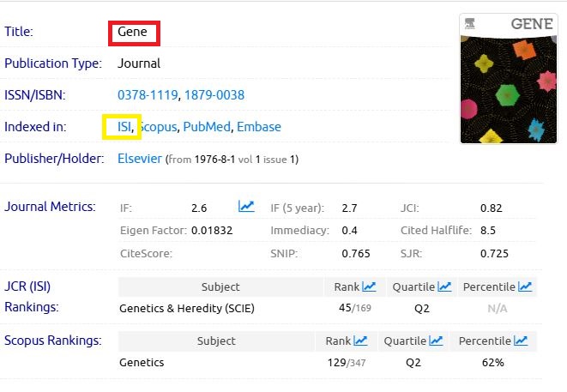Click the IF trend chart icon
This screenshot has height=392, width=567.
(x=246, y=207)
